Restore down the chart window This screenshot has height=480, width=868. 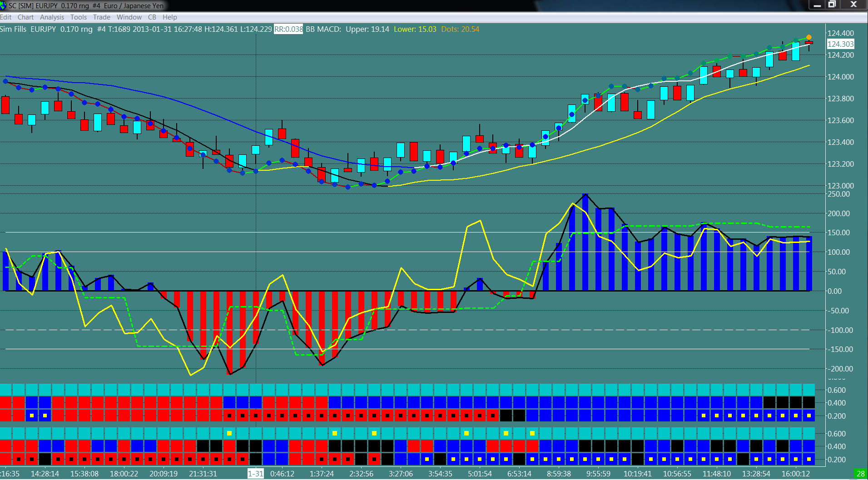(x=832, y=5)
